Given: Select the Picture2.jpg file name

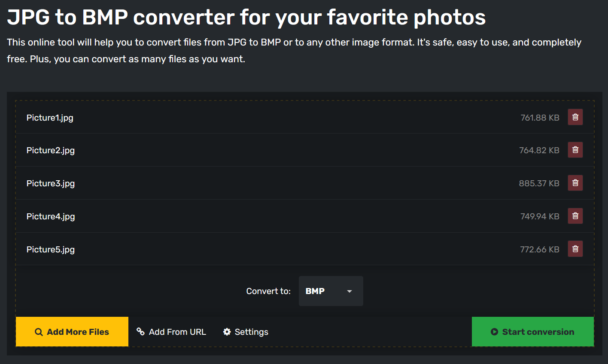Looking at the screenshot, I should pyautogui.click(x=51, y=150).
